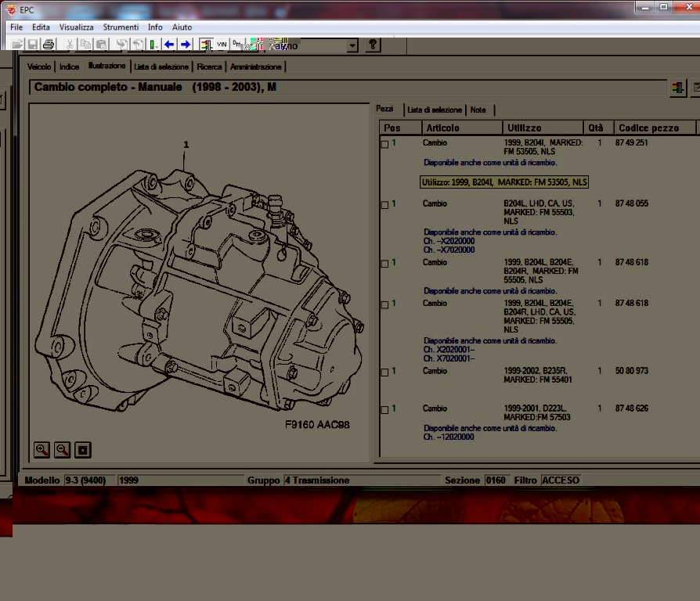Click usage text 1999-2002, B235R
The height and width of the screenshot is (601, 700).
tap(536, 371)
